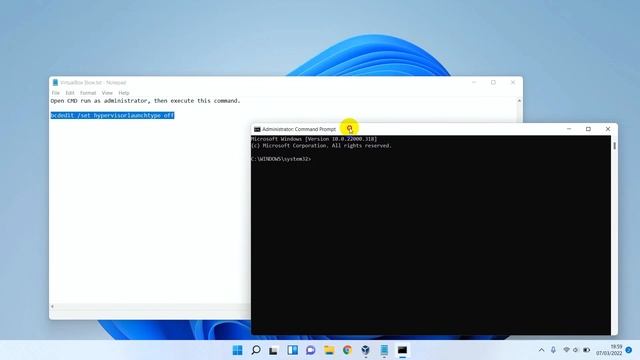Click Command Prompt vertical scrollbar thumb
The width and height of the screenshot is (640, 360).
click(x=614, y=145)
